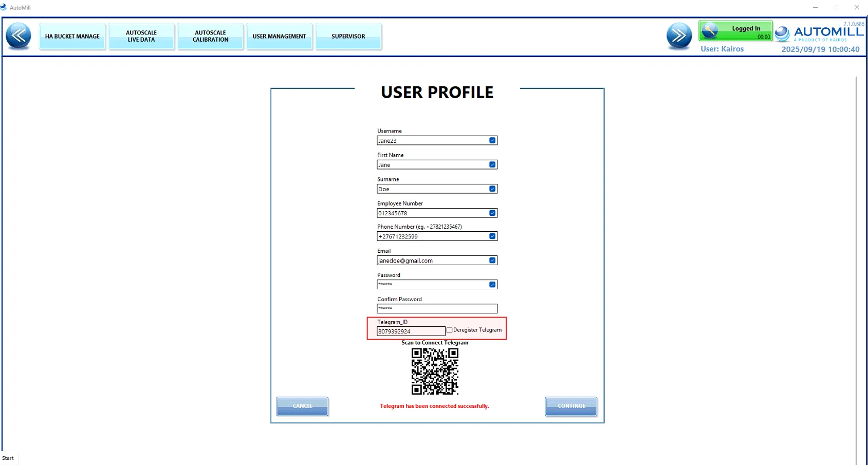Image resolution: width=868 pixels, height=465 pixels.
Task: Open Autoscale Calibration page
Action: 211,36
